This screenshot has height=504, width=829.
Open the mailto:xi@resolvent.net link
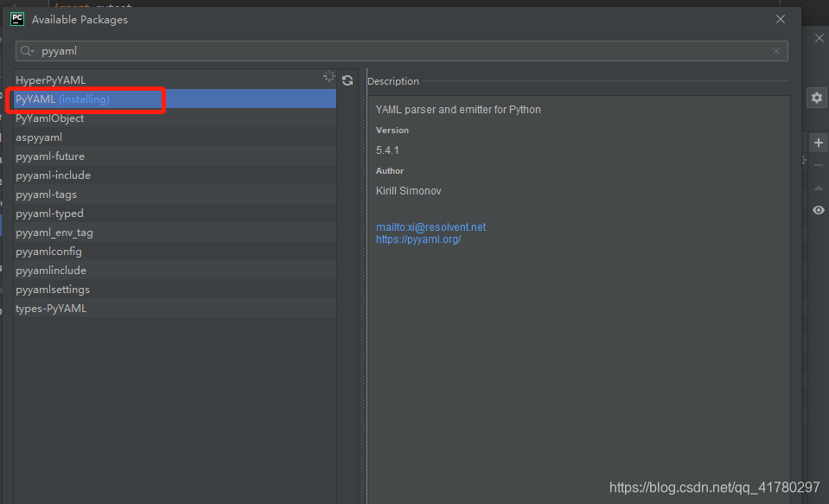[430, 226]
